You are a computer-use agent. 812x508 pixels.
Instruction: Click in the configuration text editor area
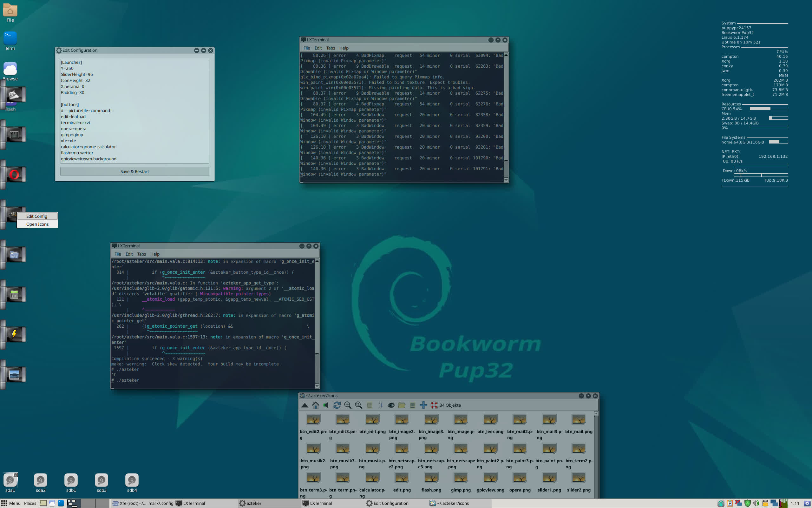click(x=134, y=111)
